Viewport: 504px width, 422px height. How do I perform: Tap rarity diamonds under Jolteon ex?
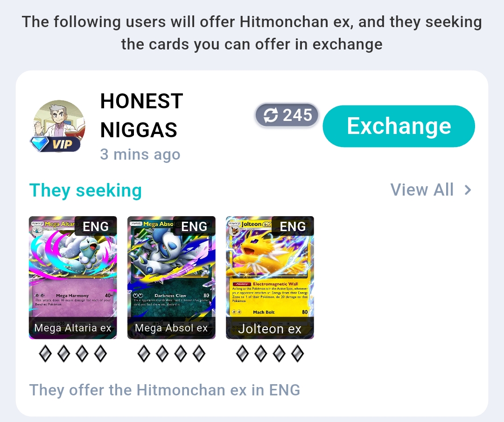(x=270, y=354)
